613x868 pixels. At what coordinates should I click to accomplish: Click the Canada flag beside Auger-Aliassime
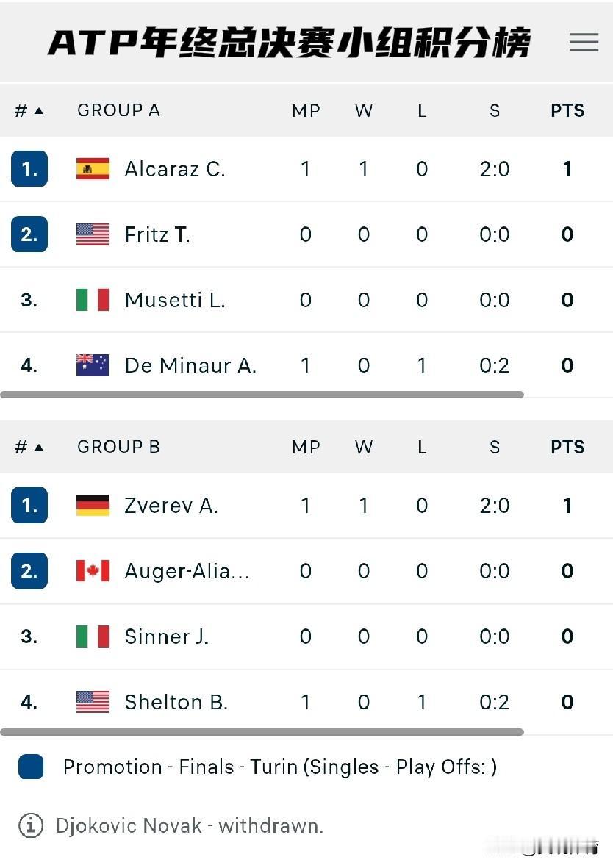[93, 571]
